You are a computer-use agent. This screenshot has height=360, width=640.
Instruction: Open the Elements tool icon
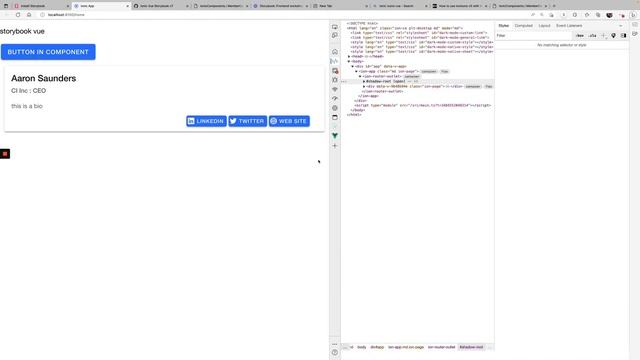(335, 61)
